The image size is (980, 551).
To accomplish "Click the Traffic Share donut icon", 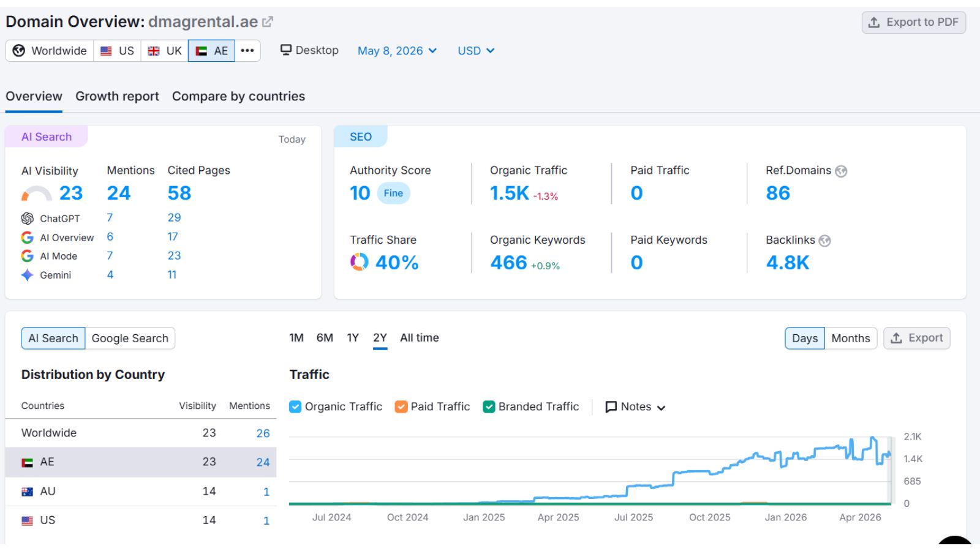I will (360, 262).
